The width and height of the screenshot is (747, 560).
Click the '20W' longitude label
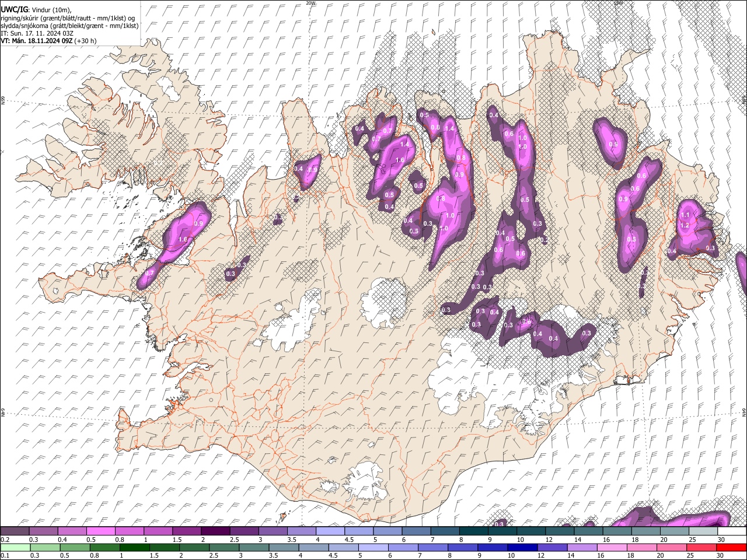point(311,3)
